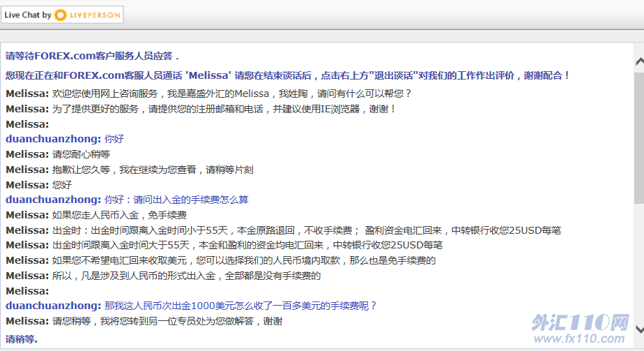The height and width of the screenshot is (351, 644).
Task: Select the line "请等待FOREX.com客户服务人员应答"
Action: 92,56
